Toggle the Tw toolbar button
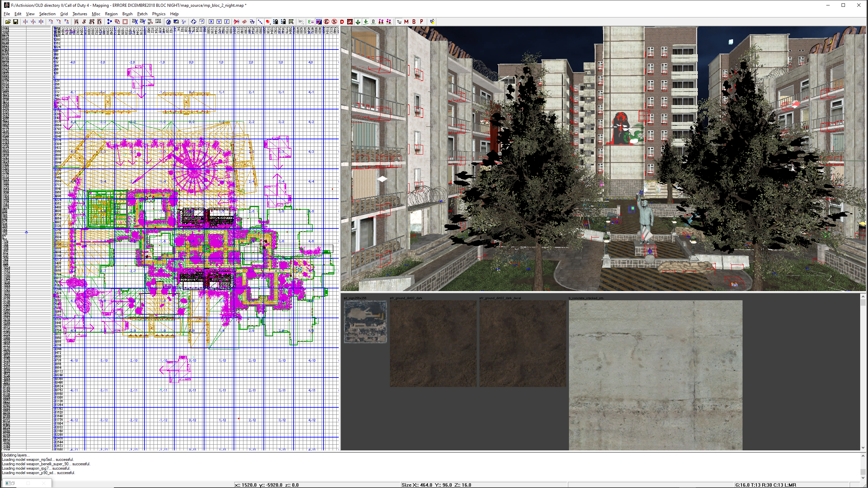Viewport: 868px width, 488px height. coord(399,22)
